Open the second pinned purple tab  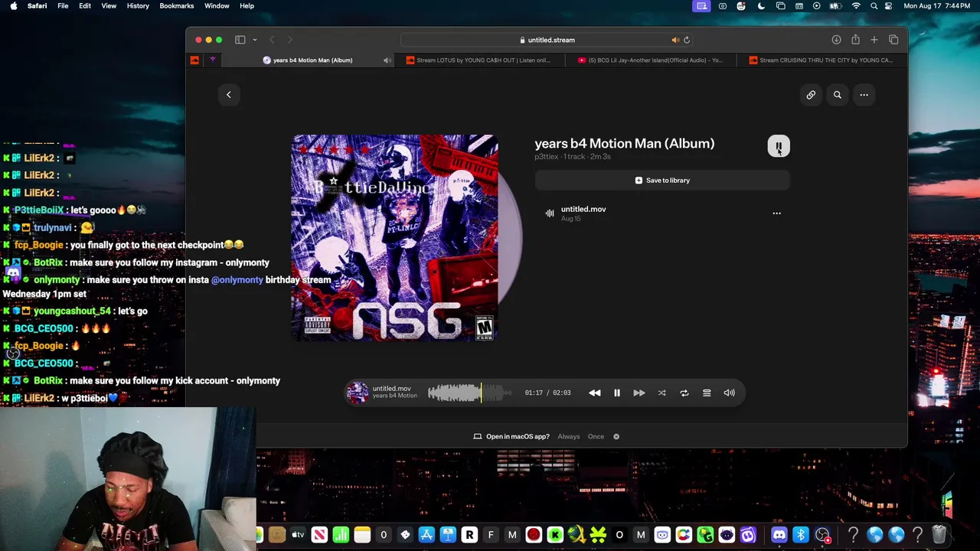(213, 60)
